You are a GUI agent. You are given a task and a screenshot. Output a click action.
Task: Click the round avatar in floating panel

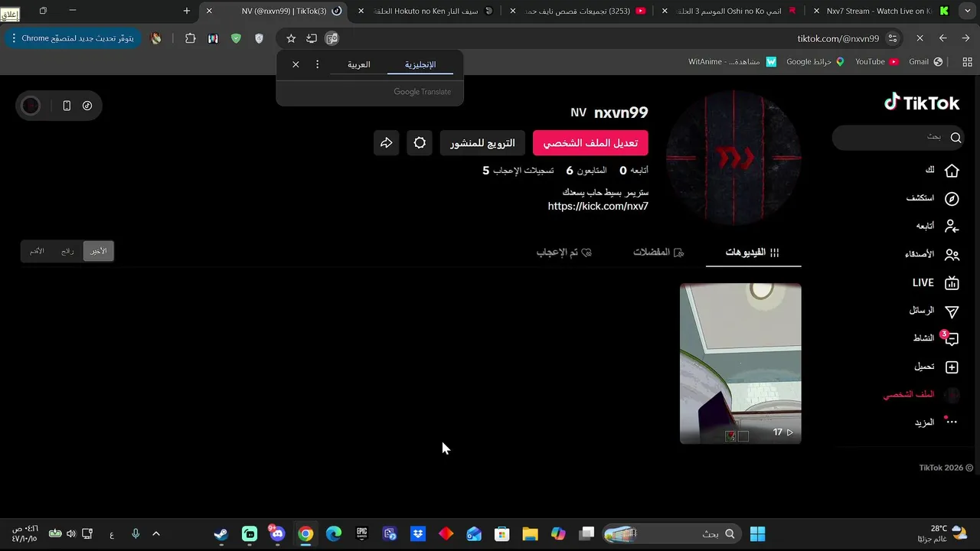(x=31, y=106)
